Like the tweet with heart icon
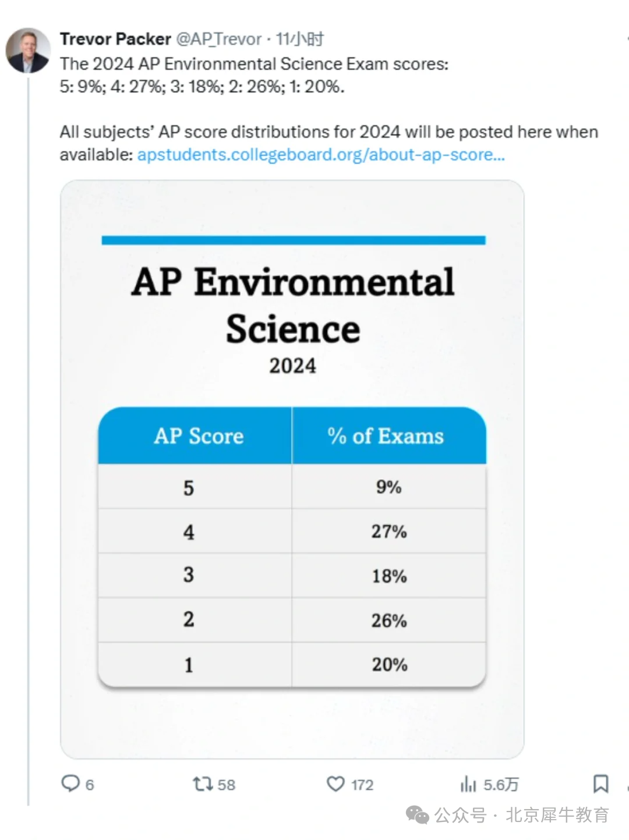 coord(335,784)
